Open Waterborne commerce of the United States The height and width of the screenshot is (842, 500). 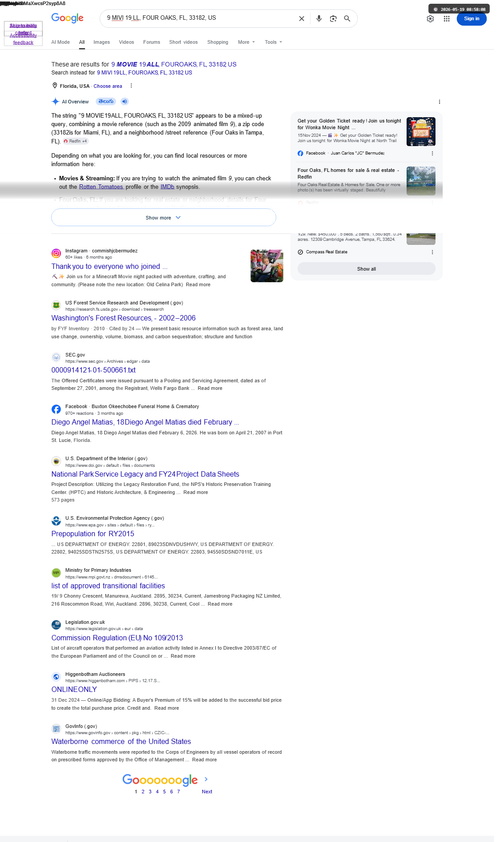tap(121, 742)
